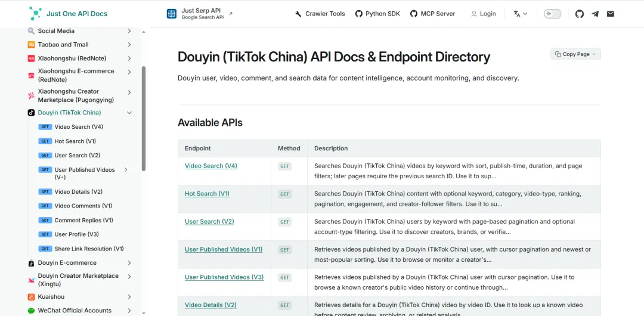Go to Just One API Docs home title

(77, 14)
